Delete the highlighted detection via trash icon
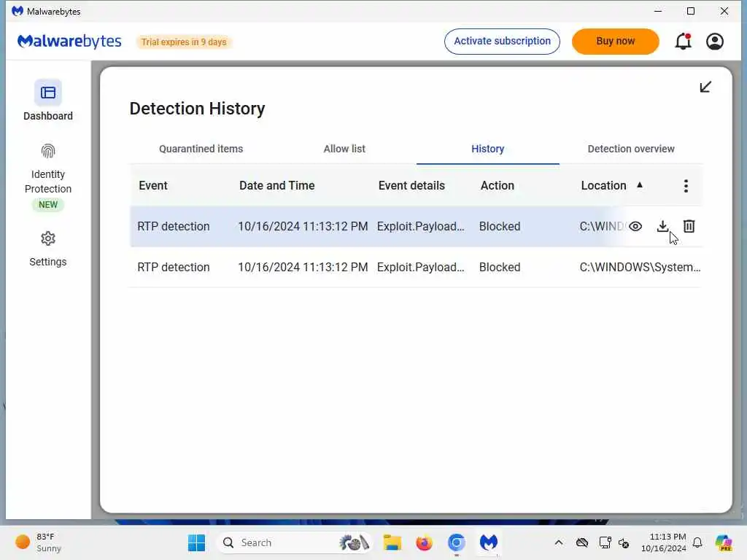Screen dimensions: 747x560 tap(689, 226)
